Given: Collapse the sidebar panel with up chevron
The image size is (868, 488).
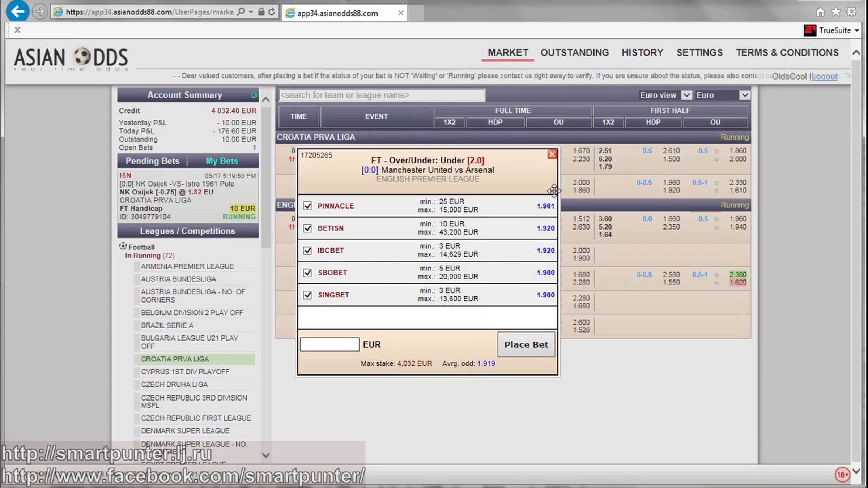Looking at the screenshot, I should tap(266, 99).
